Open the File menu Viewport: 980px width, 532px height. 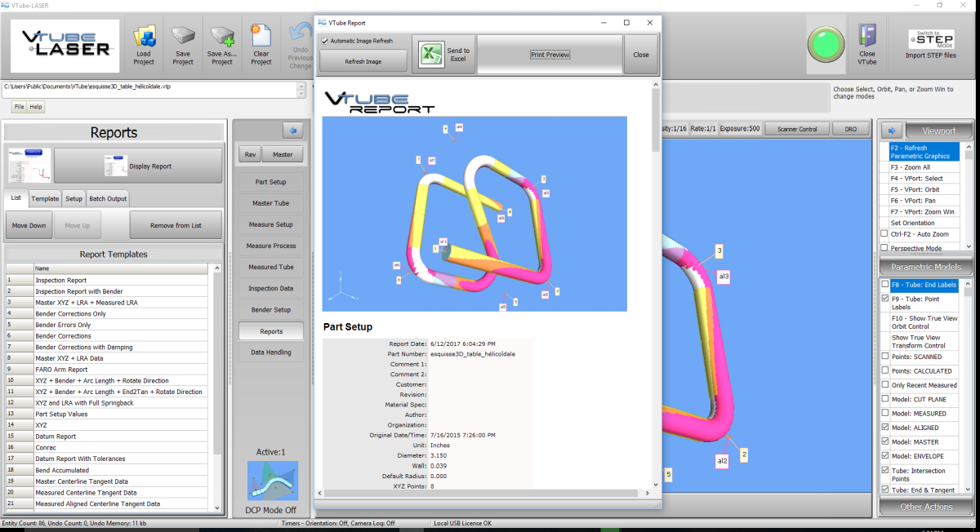pyautogui.click(x=19, y=107)
